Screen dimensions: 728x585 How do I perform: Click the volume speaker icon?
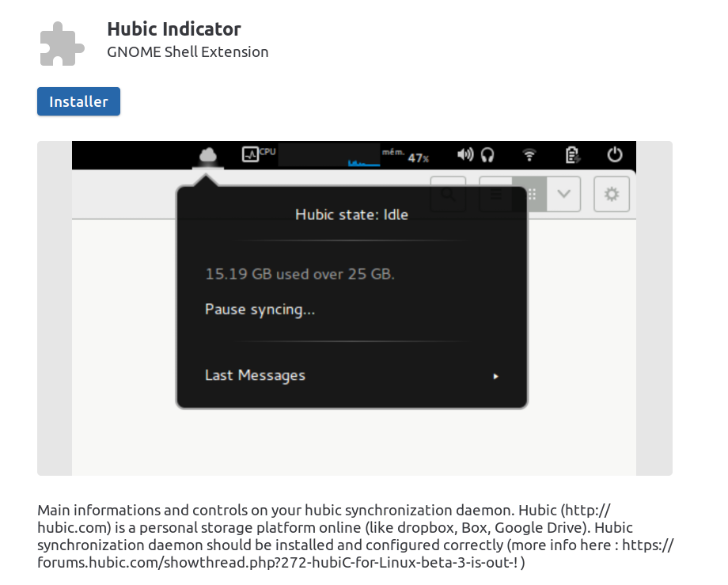click(465, 155)
